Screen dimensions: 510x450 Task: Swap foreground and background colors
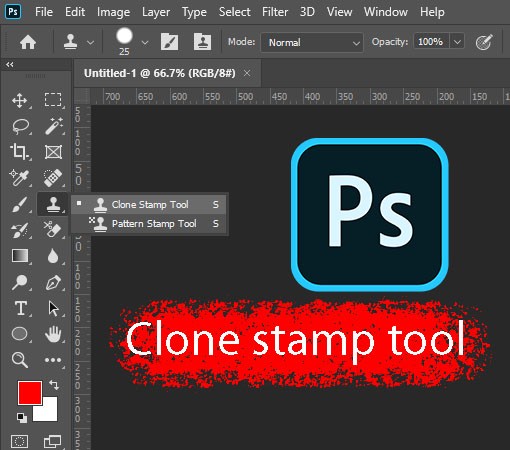tap(54, 385)
